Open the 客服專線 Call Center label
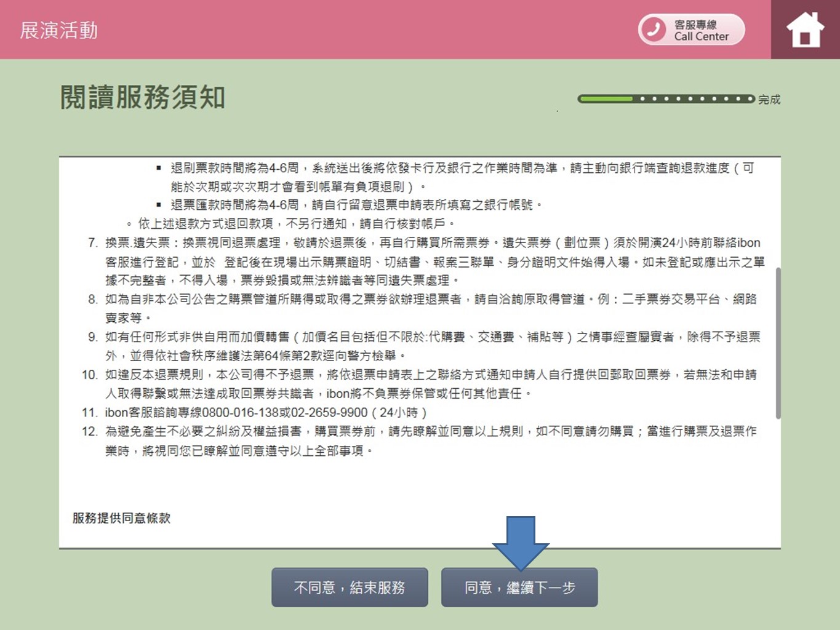Image resolution: width=840 pixels, height=630 pixels. pos(701,30)
